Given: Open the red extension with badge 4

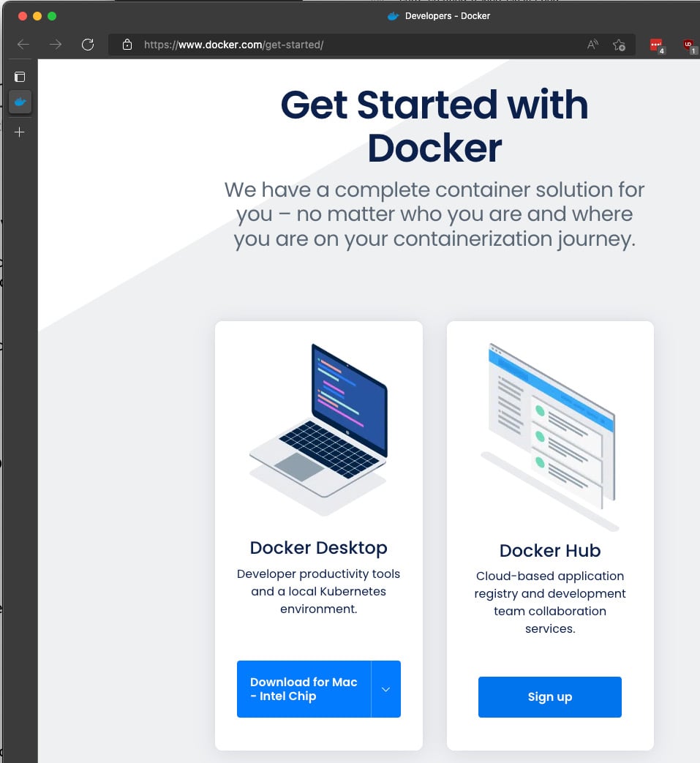Looking at the screenshot, I should [x=657, y=46].
